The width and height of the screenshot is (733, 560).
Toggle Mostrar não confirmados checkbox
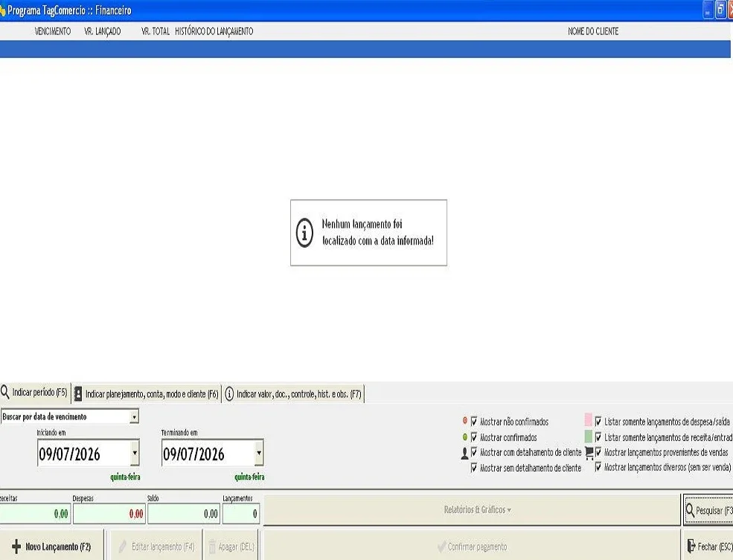point(474,421)
